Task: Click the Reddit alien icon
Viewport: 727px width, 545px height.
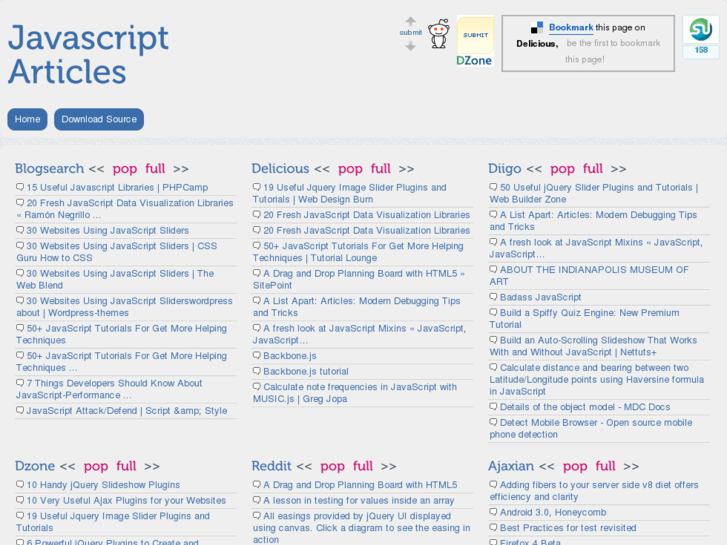Action: tap(439, 33)
